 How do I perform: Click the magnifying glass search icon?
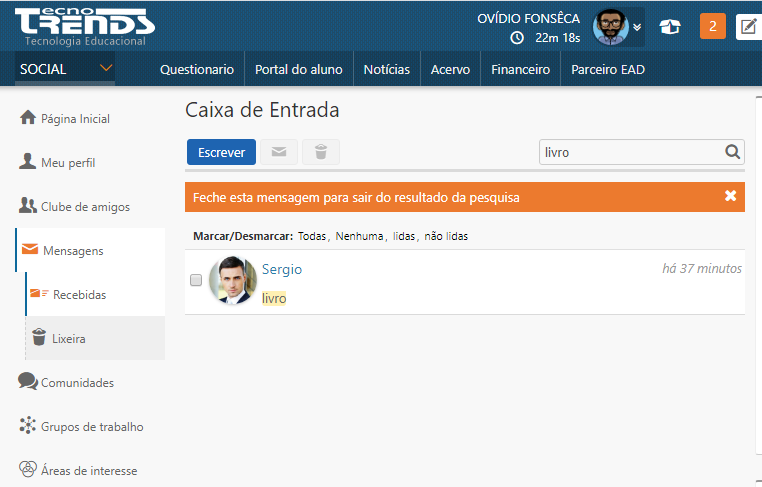click(732, 152)
